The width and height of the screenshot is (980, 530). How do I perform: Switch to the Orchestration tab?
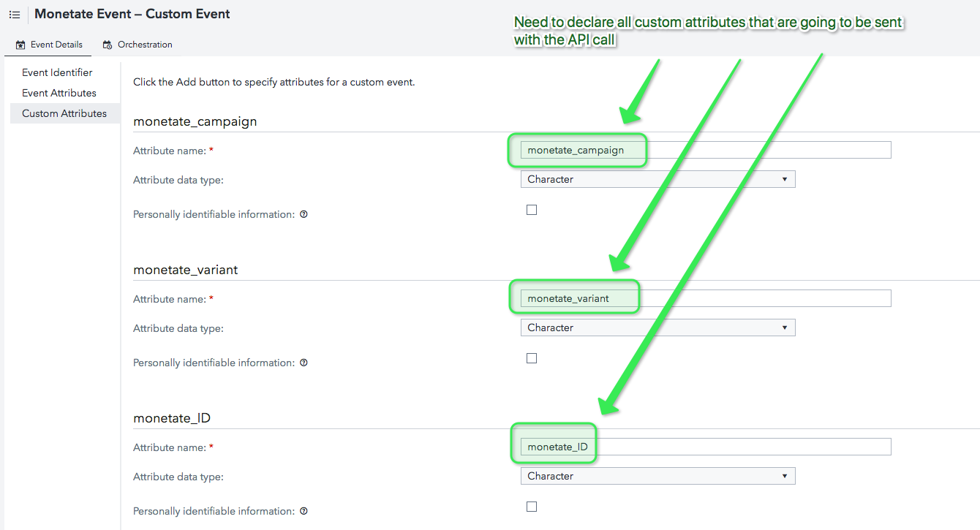(x=144, y=45)
